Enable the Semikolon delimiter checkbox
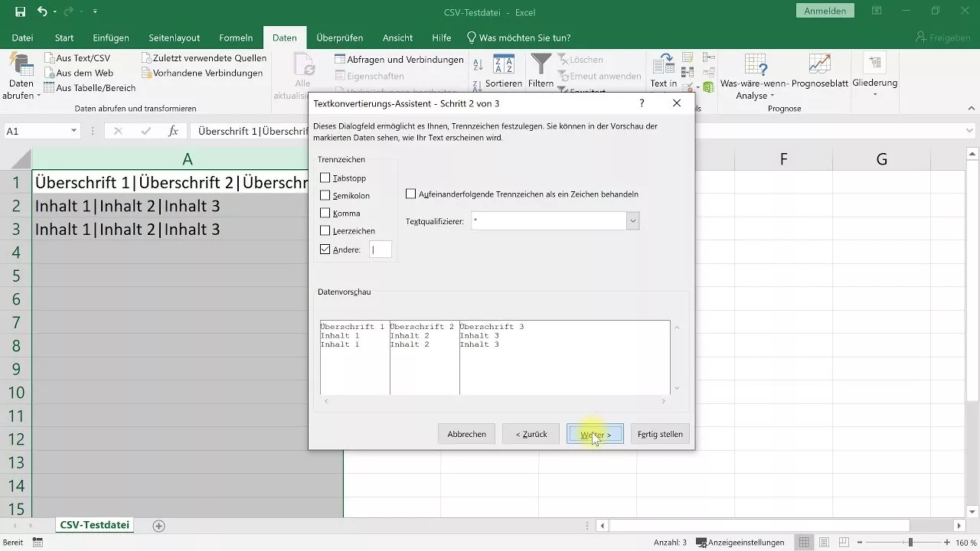The width and height of the screenshot is (980, 551). pyautogui.click(x=325, y=195)
